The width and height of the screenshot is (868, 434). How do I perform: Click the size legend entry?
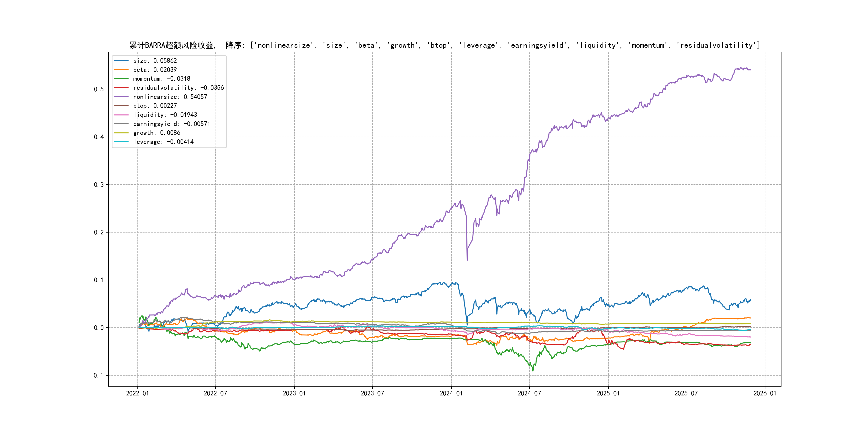pos(155,61)
